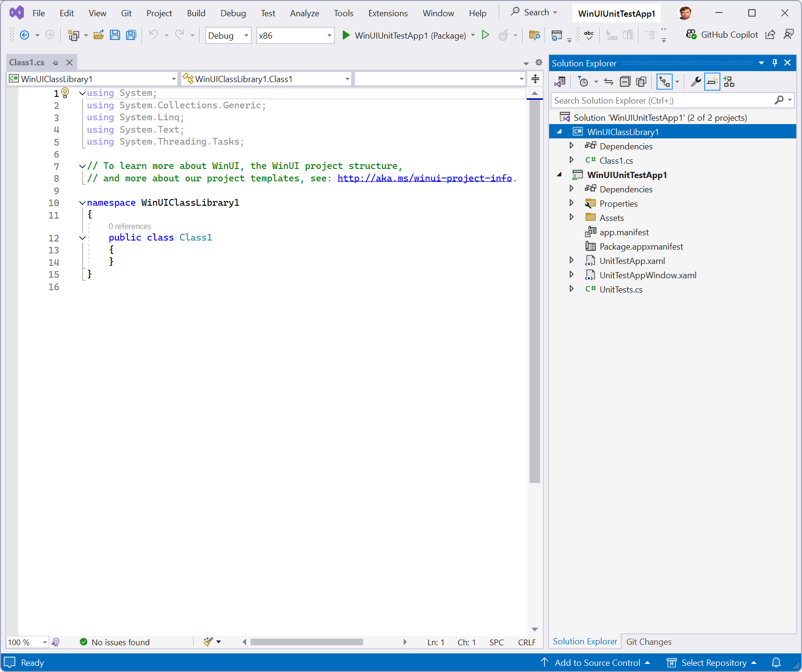The image size is (802, 672).
Task: Unpin the Solution Explorer panel
Action: click(x=775, y=63)
